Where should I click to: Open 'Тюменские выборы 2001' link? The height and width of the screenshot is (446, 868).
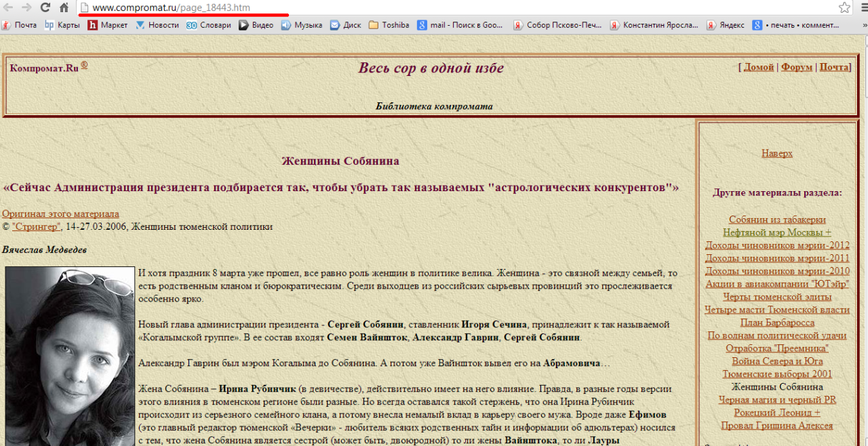(x=777, y=374)
